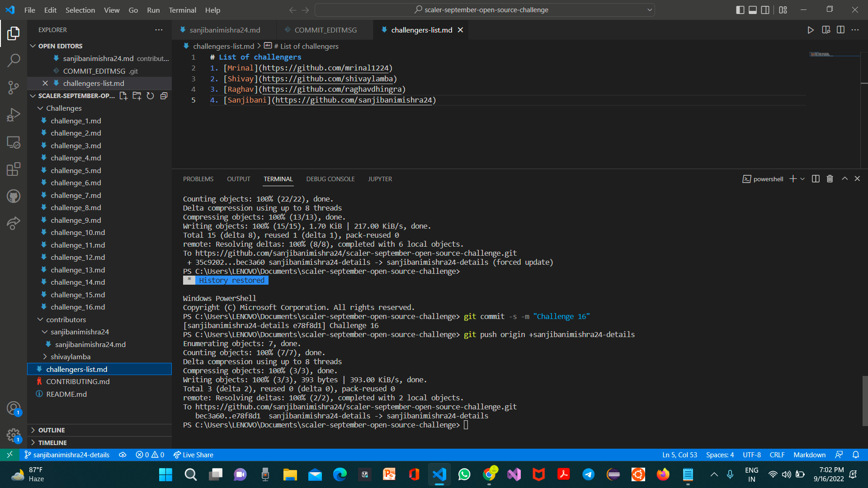Open Mrinal's GitHub link
This screenshot has width=868, height=488.
[325, 68]
